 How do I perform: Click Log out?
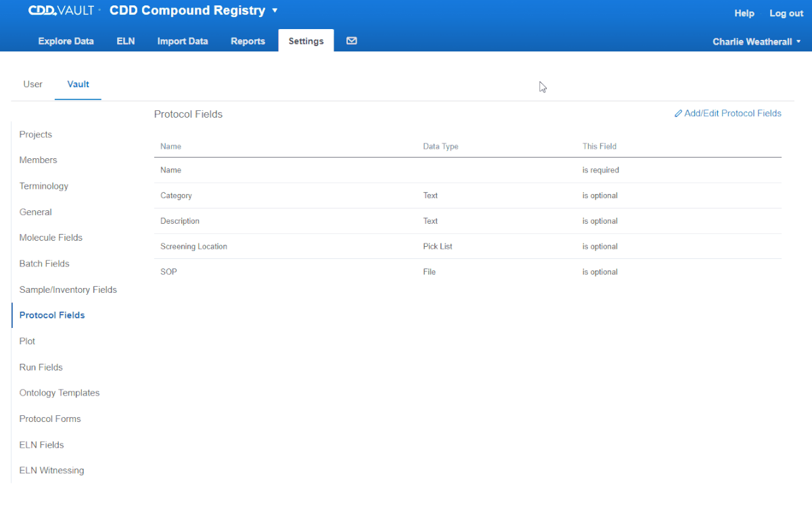(786, 14)
